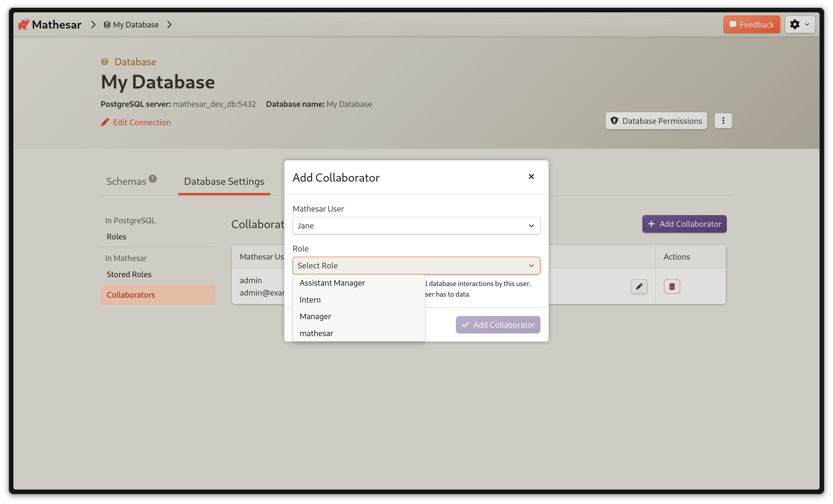833x504 pixels.
Task: Click the Mathesar elephant logo
Action: coord(23,24)
